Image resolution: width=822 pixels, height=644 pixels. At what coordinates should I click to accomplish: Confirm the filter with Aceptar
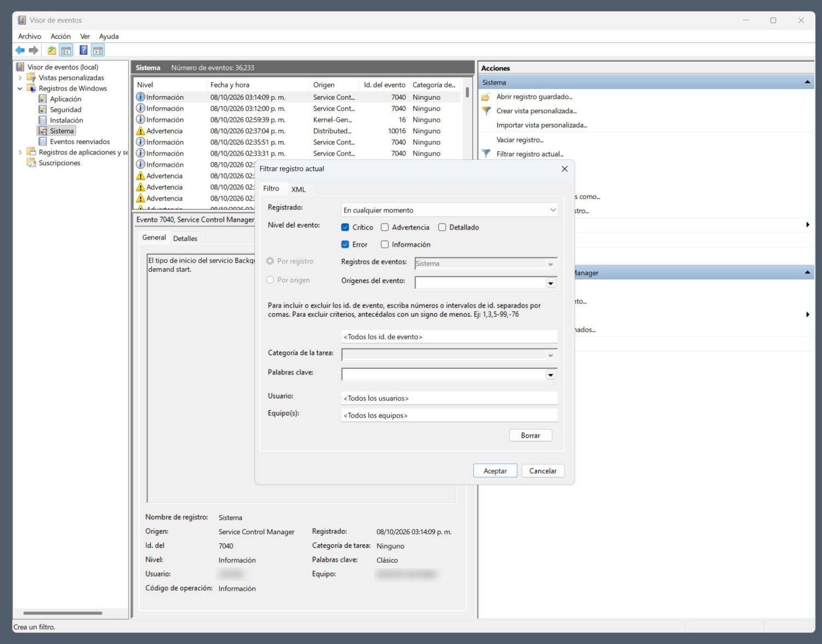click(x=495, y=471)
